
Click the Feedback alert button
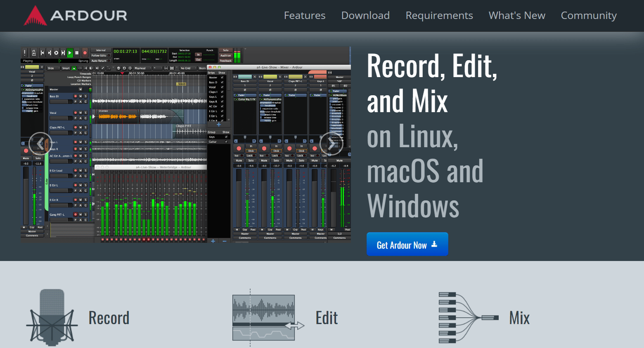[226, 61]
